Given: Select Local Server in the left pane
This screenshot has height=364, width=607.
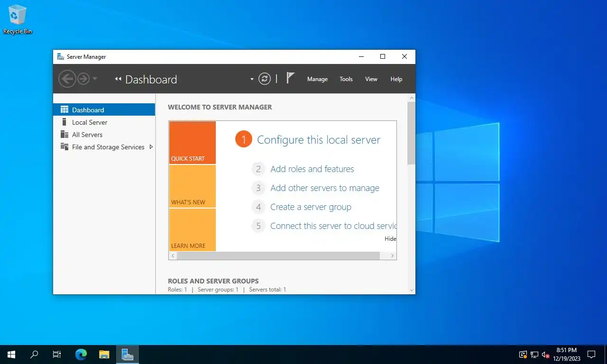Looking at the screenshot, I should [x=104, y=122].
